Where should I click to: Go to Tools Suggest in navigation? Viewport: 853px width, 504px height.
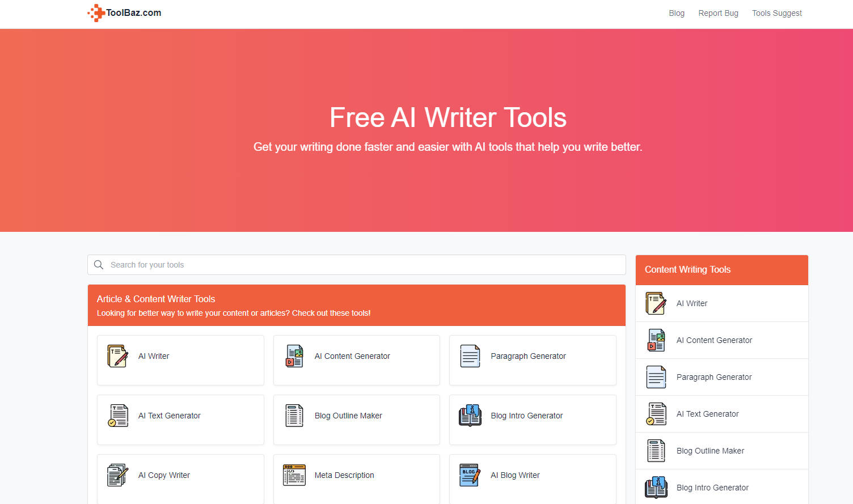pos(776,13)
